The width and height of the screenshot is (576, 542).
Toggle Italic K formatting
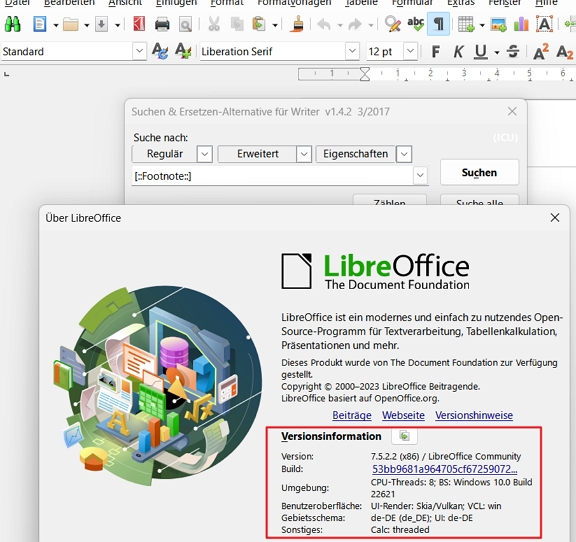[x=458, y=52]
